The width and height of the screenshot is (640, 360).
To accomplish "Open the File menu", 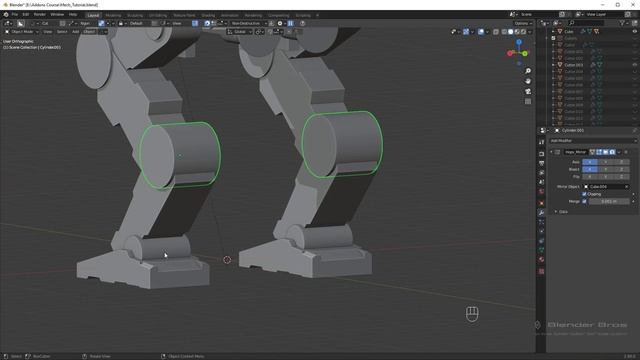I will pos(14,14).
